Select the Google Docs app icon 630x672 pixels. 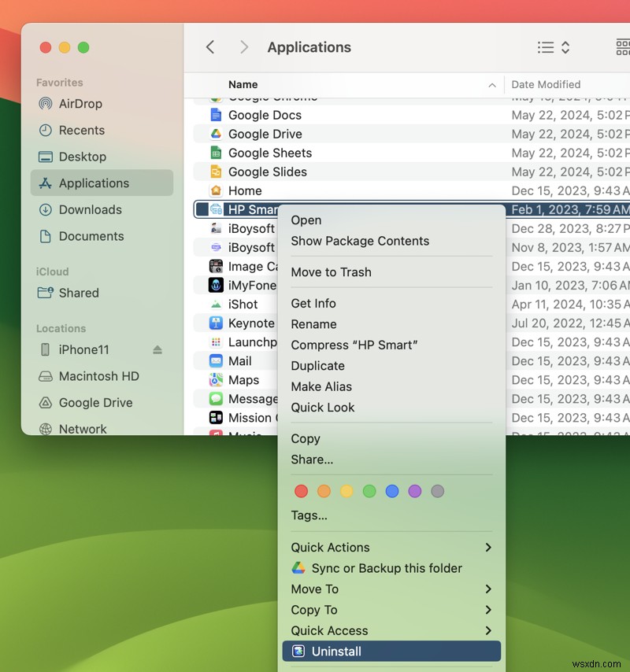216,115
